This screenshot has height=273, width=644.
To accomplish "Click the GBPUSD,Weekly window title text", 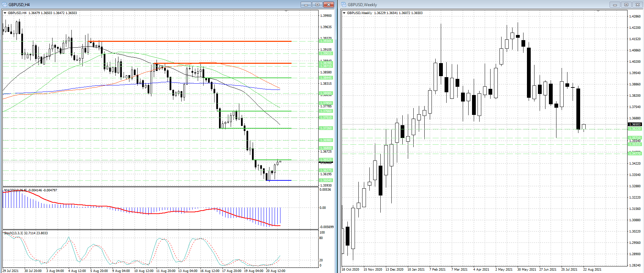I will [362, 5].
